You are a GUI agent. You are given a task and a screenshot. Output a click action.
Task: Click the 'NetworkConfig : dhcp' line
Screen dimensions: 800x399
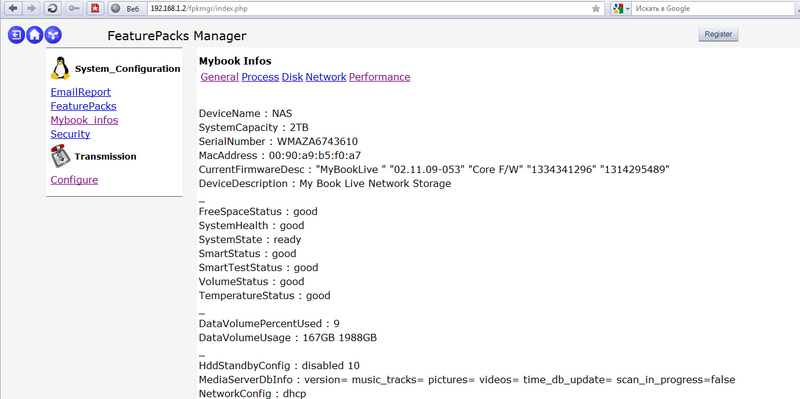click(x=253, y=393)
